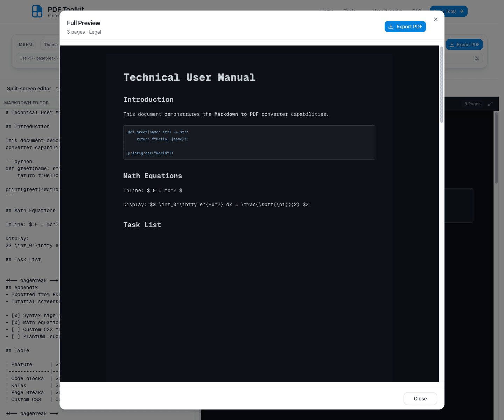Open the MENU panel
504x420 pixels.
[x=26, y=44]
